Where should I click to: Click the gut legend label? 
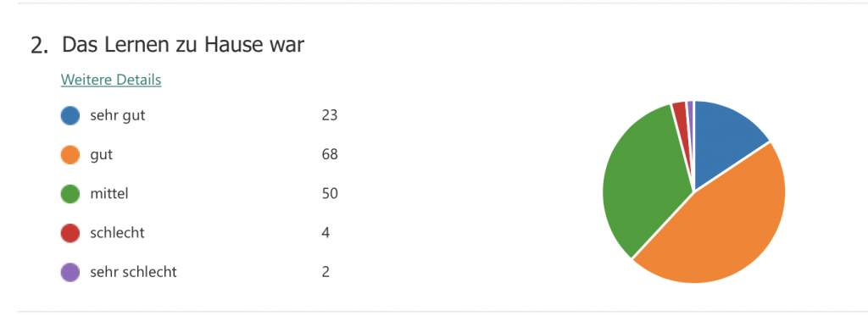(x=102, y=155)
